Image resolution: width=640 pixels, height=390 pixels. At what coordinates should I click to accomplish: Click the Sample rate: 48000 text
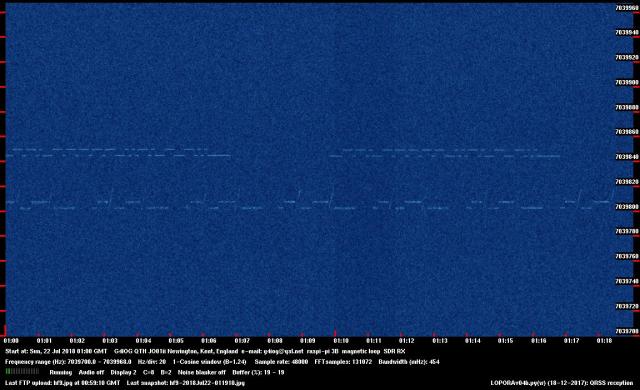pyautogui.click(x=281, y=362)
